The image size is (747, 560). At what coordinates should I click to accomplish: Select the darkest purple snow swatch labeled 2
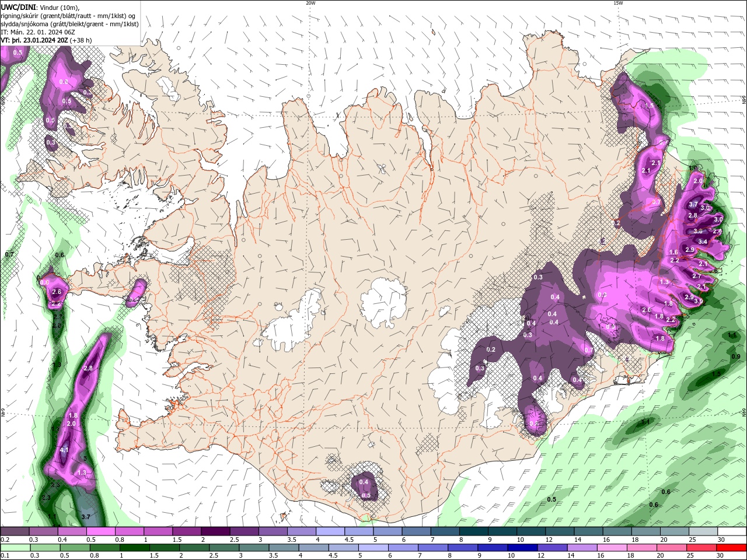215,531
